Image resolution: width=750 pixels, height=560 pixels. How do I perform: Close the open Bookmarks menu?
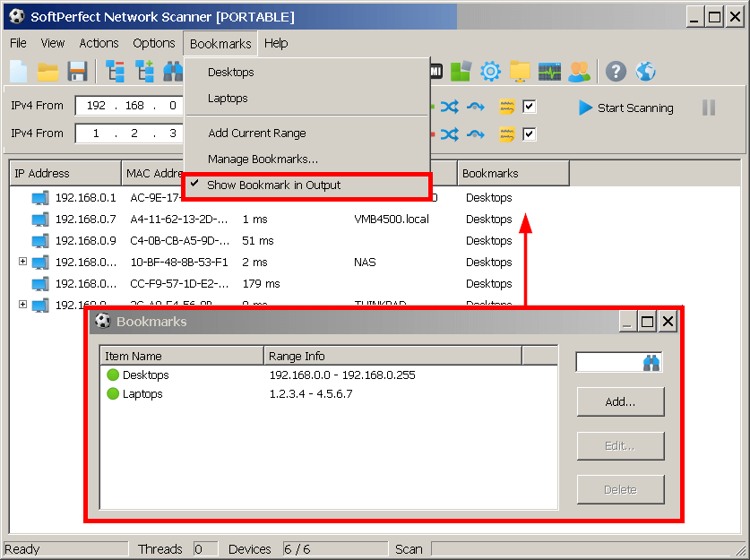tap(220, 44)
